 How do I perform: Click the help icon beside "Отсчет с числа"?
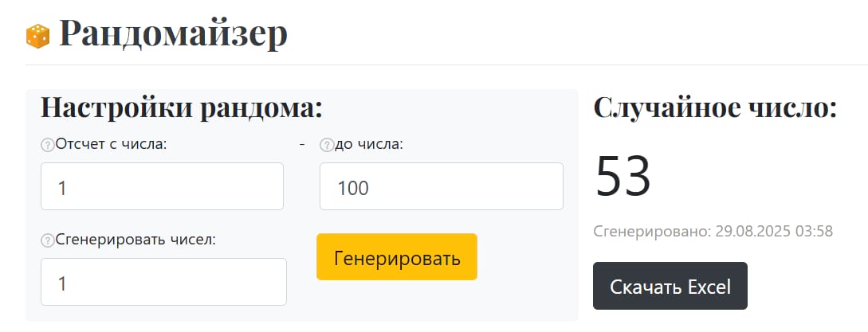tap(47, 145)
